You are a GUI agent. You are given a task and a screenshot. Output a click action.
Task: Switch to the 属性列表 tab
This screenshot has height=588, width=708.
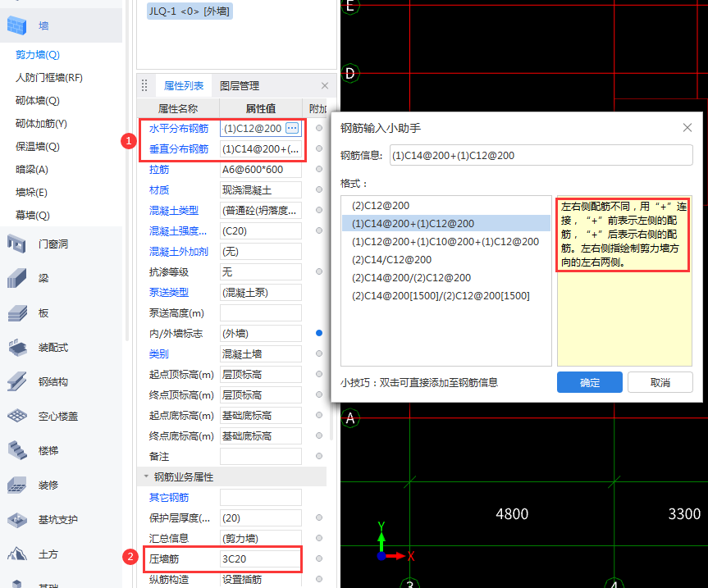[x=184, y=86]
